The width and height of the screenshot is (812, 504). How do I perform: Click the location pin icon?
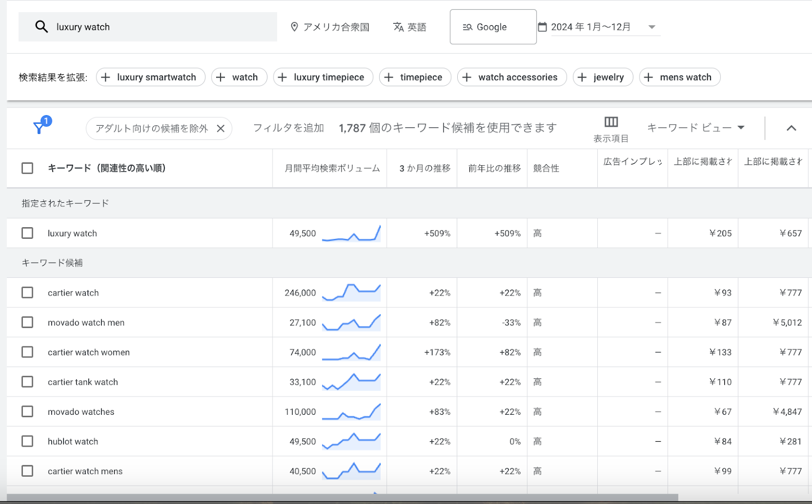(294, 27)
